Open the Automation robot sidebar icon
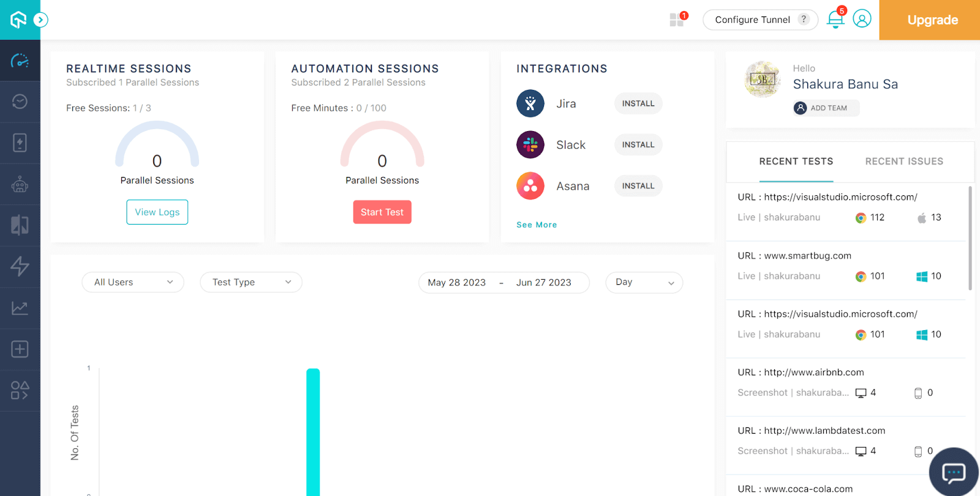The image size is (980, 496). pyautogui.click(x=20, y=184)
